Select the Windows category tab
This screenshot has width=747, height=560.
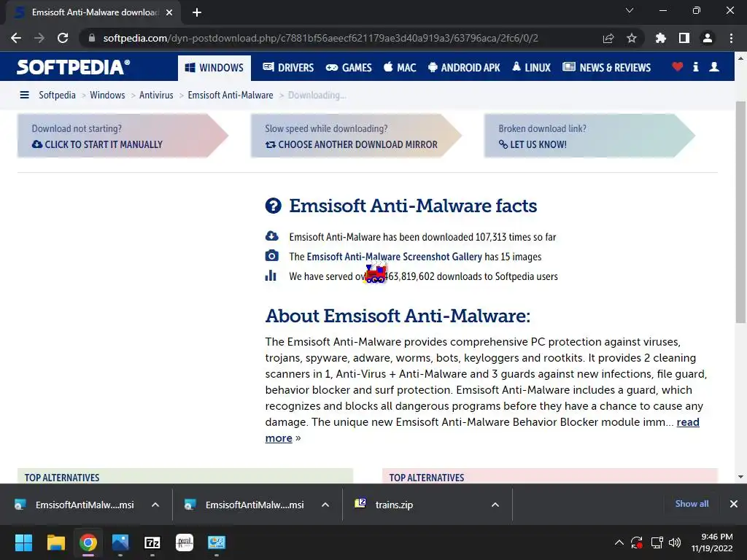[214, 68]
